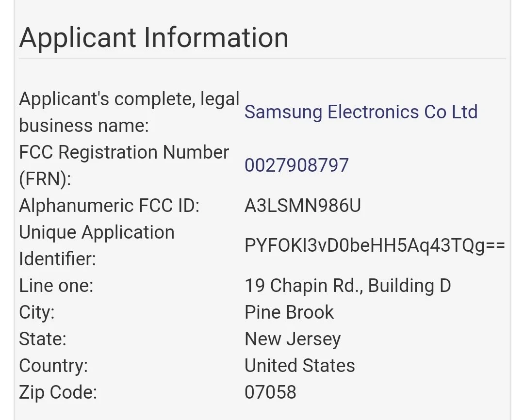
Task: Click the Unique Application Identifier value
Action: pos(375,246)
